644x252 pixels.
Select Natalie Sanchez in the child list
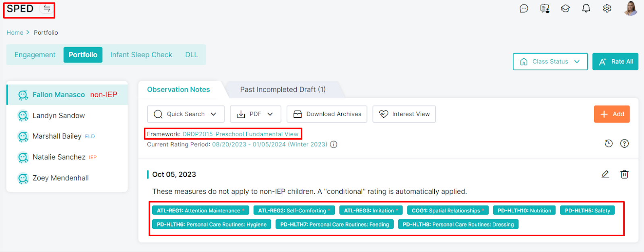59,157
